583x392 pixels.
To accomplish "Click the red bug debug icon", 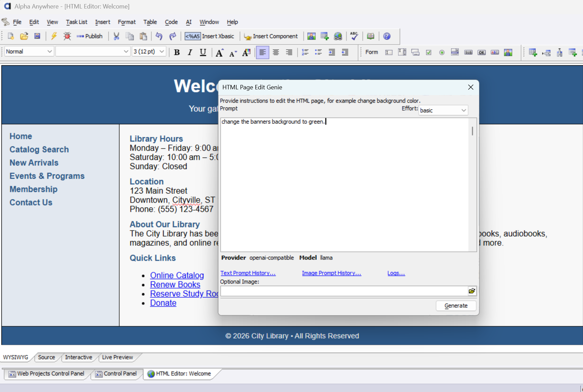I will tap(67, 36).
